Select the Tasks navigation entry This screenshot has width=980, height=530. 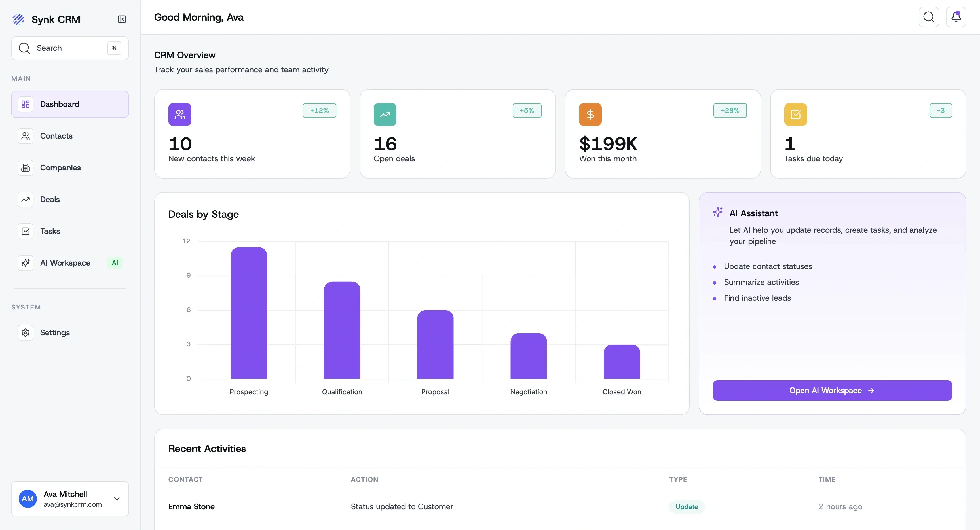click(x=50, y=231)
